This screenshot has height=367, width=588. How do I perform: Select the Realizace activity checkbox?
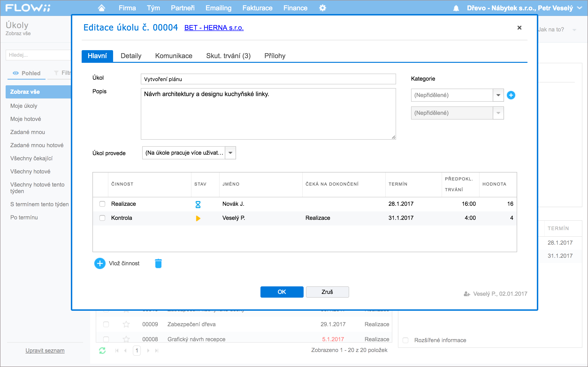click(x=102, y=204)
